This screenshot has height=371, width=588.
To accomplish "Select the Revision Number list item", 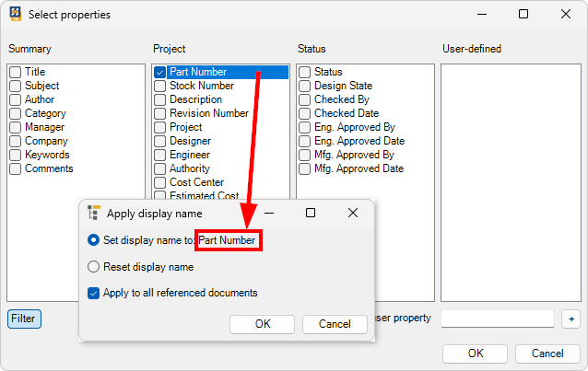I will tap(208, 113).
